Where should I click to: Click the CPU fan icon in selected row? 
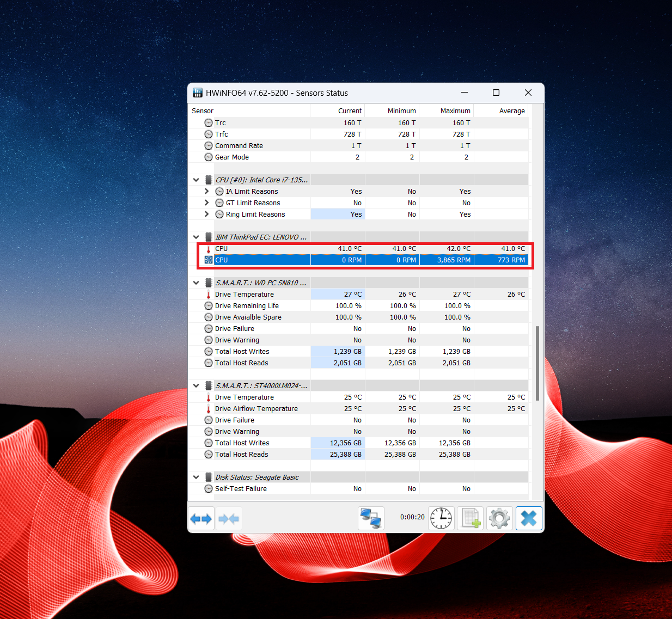tap(208, 260)
